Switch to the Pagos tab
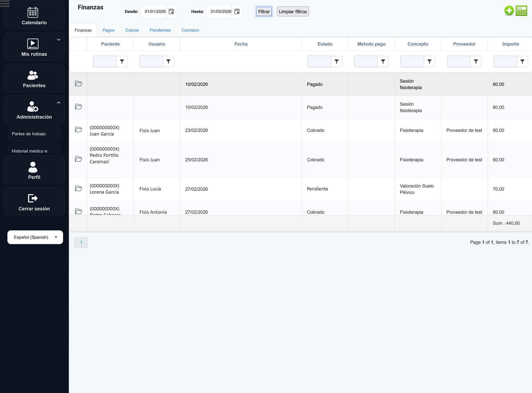This screenshot has height=393, width=532. pos(108,30)
